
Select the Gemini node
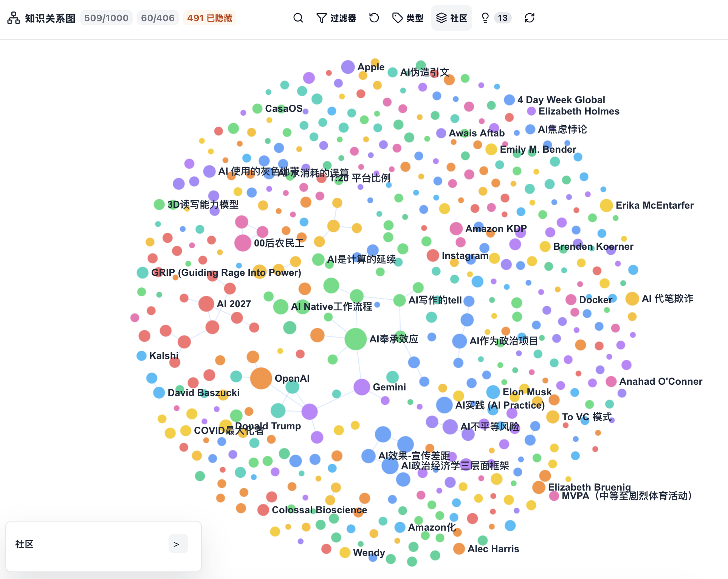361,387
